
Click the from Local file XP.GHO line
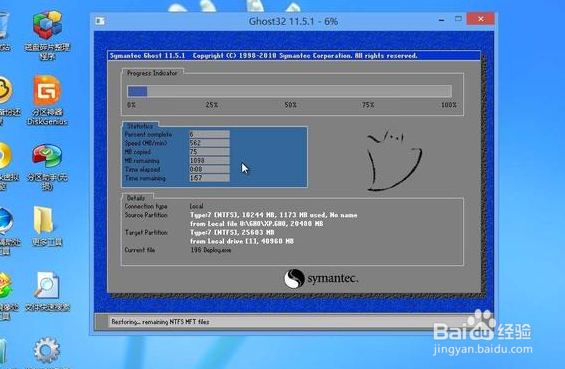257,224
